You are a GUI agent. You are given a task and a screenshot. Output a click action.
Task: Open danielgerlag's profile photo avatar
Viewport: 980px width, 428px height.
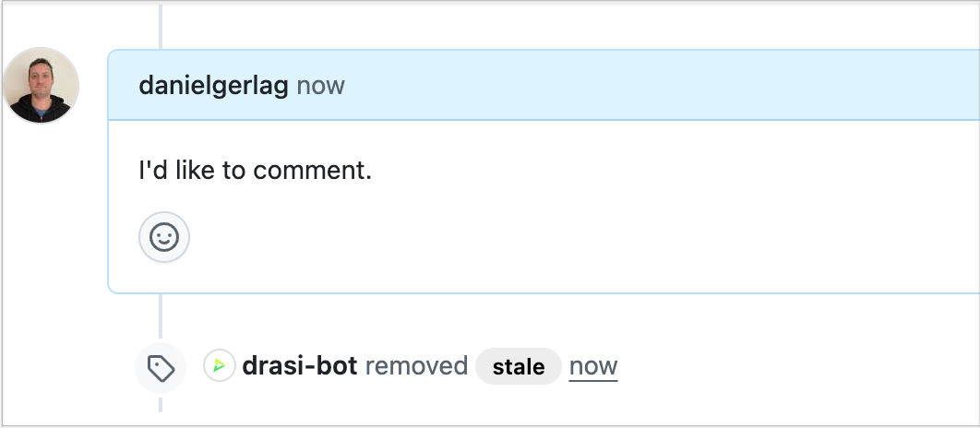pyautogui.click(x=41, y=85)
